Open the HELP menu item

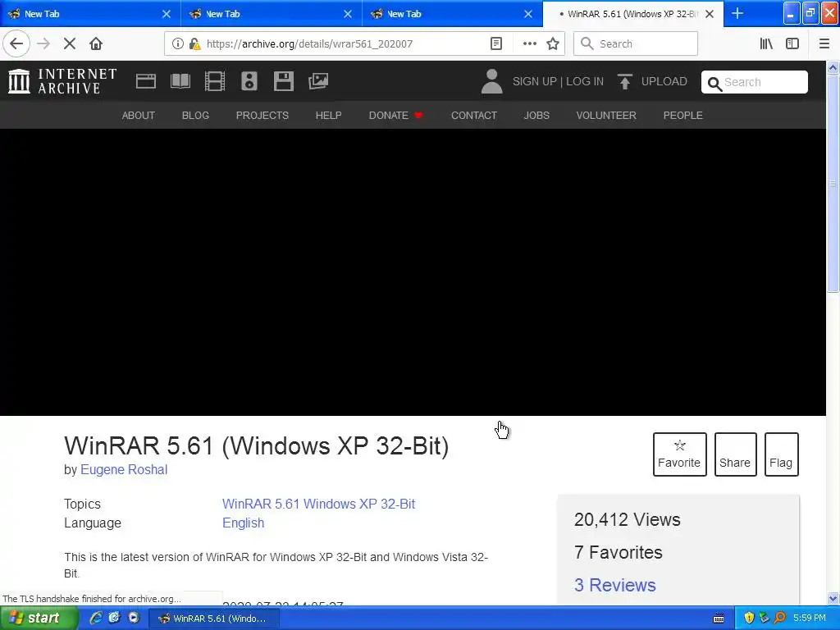328,115
